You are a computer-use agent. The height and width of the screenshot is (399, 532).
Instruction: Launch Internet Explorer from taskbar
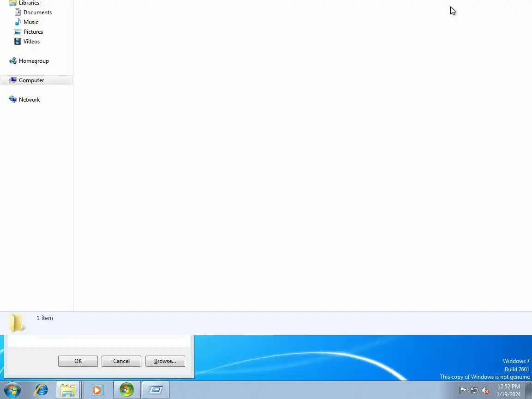[42, 390]
